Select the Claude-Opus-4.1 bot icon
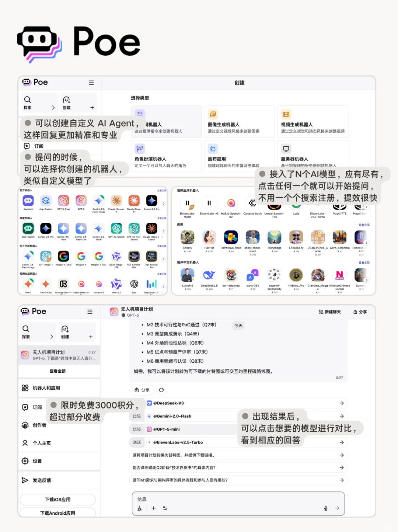Viewport: 398px width, 532px height. [134, 200]
